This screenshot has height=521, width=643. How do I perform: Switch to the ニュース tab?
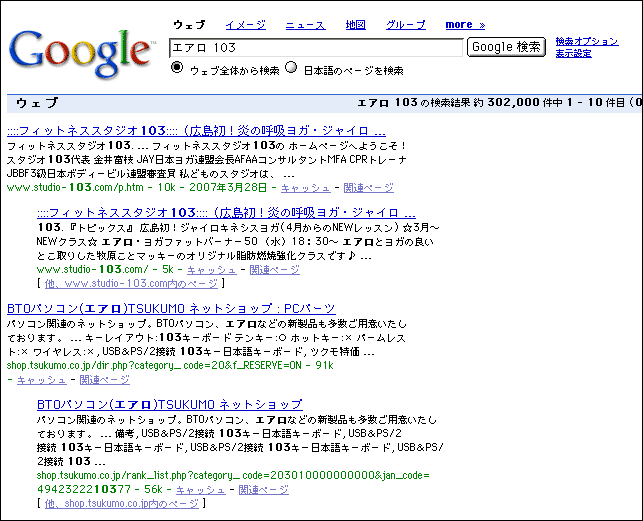(305, 24)
